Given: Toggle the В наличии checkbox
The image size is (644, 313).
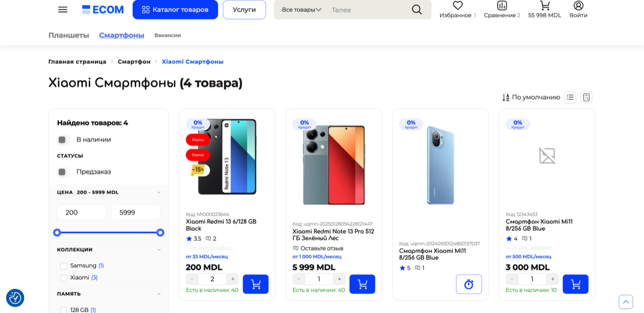Looking at the screenshot, I should coord(62,140).
